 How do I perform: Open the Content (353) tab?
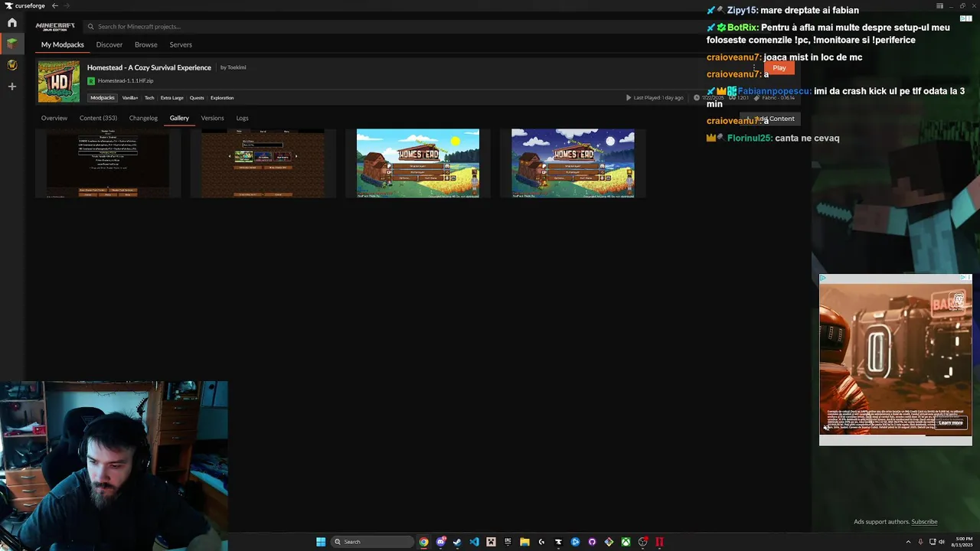(98, 119)
